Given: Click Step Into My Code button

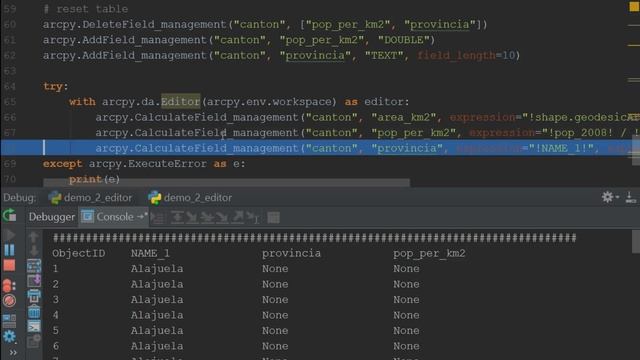Looking at the screenshot, I should point(207,218).
